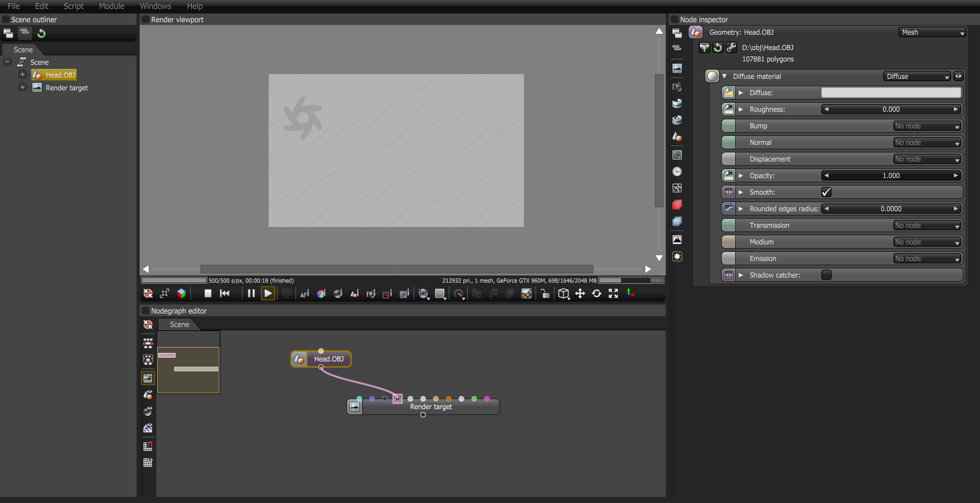Click the restart render icon
The width and height of the screenshot is (980, 503).
coord(225,294)
